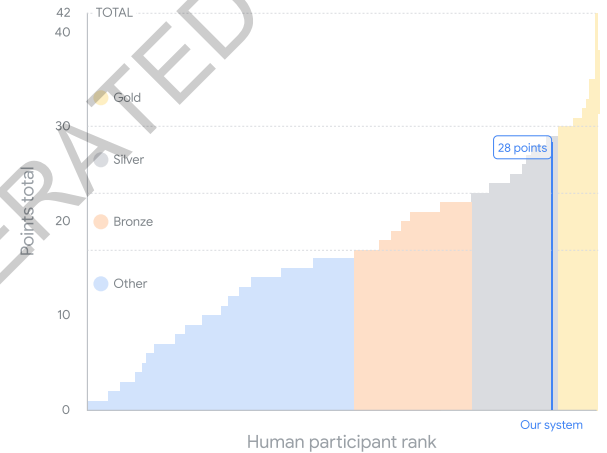
Task: Select the Silver legend label
Action: [x=129, y=159]
